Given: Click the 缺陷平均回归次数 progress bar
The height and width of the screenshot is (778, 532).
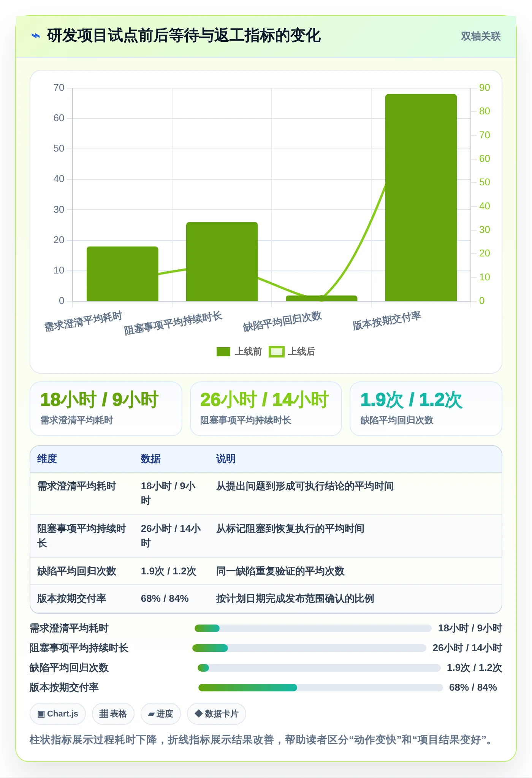Looking at the screenshot, I should (x=319, y=668).
